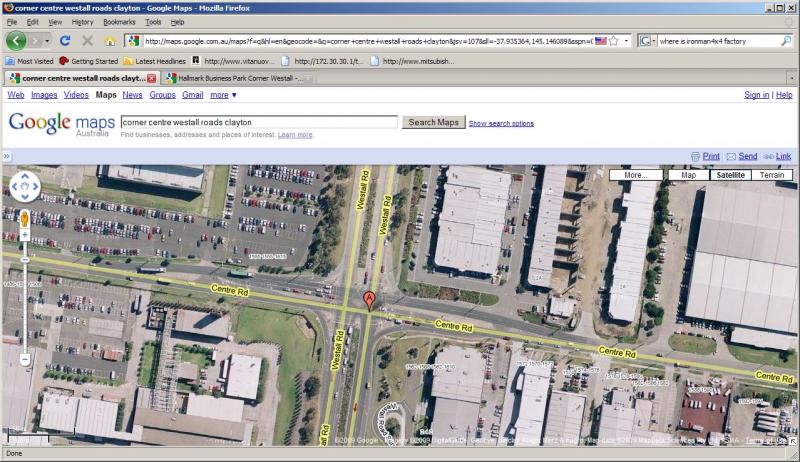The height and width of the screenshot is (462, 800).
Task: Reload the current page
Action: pyautogui.click(x=64, y=41)
